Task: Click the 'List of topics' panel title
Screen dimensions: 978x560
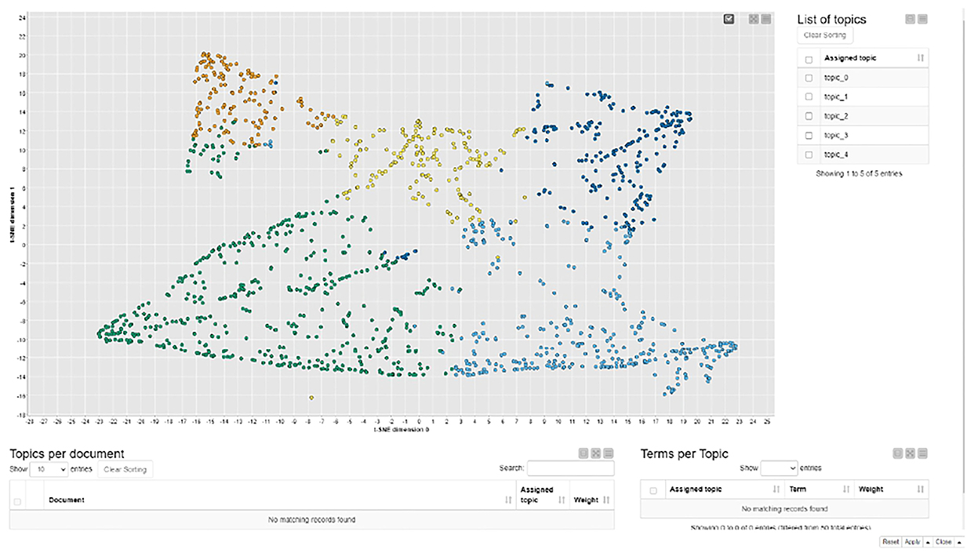Action: pyautogui.click(x=832, y=19)
